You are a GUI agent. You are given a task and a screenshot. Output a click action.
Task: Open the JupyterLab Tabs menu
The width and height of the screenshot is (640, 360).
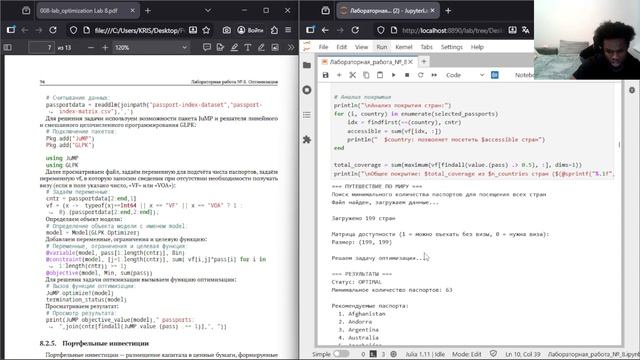[427, 47]
